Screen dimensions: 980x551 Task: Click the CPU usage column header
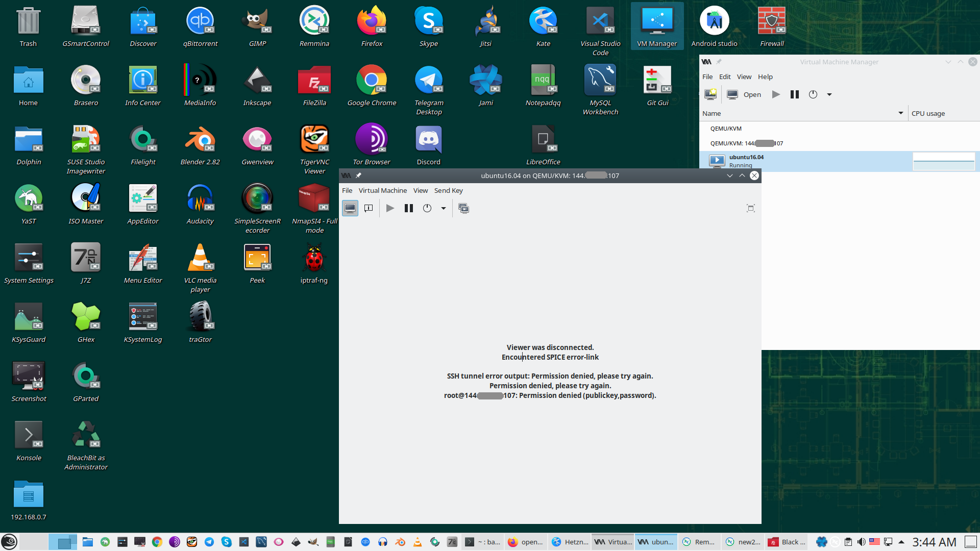coord(928,113)
